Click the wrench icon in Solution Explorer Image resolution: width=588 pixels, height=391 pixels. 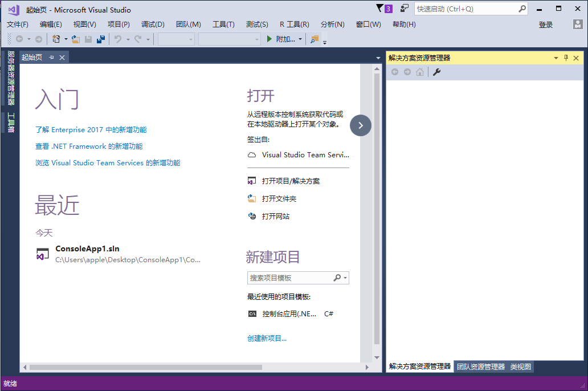tap(436, 72)
